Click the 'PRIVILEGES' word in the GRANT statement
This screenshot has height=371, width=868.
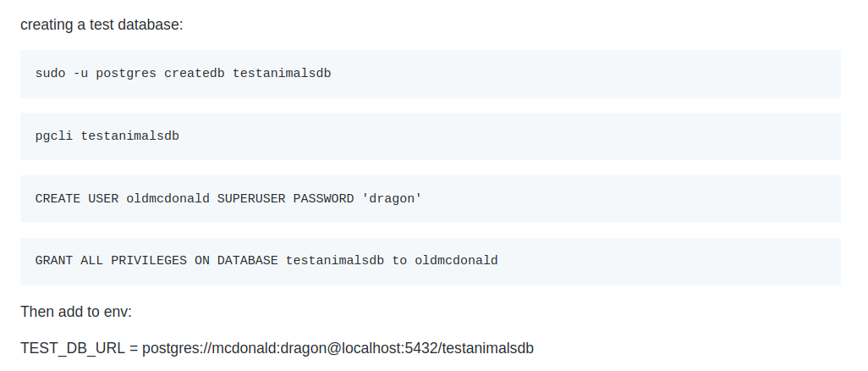(149, 261)
